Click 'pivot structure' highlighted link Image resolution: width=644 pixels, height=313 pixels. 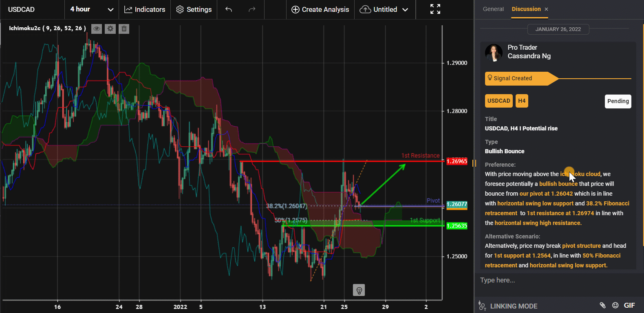[581, 246]
